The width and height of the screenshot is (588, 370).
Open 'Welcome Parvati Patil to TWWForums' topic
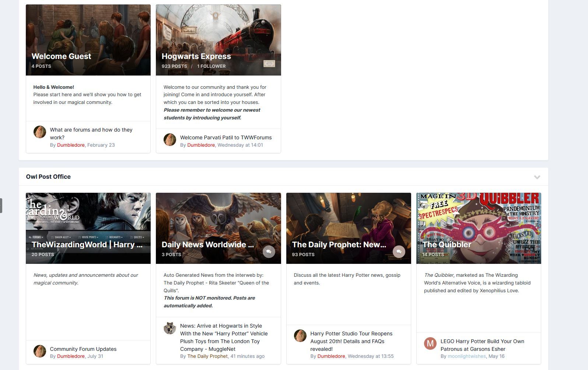[226, 137]
